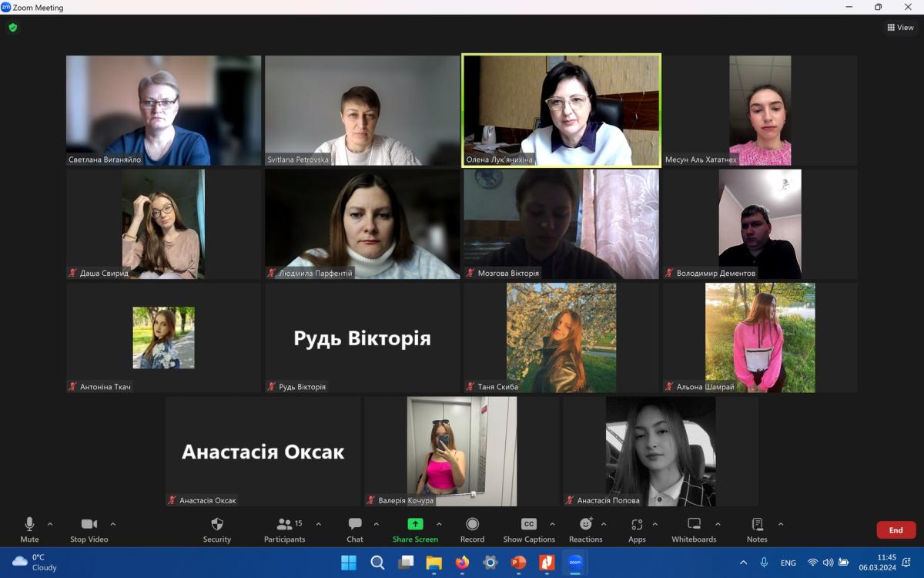Open the Whiteboards tool
The height and width of the screenshot is (578, 924).
pos(694,529)
